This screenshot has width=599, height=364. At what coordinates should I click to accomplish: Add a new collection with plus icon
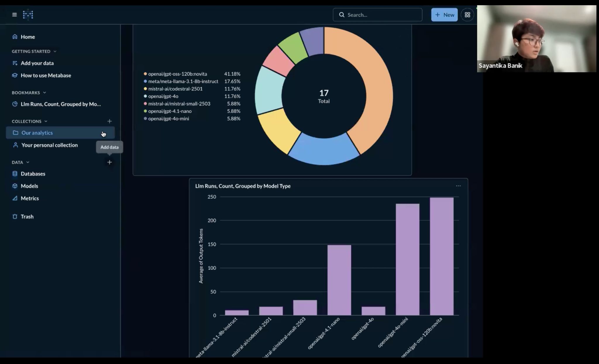[x=109, y=121]
